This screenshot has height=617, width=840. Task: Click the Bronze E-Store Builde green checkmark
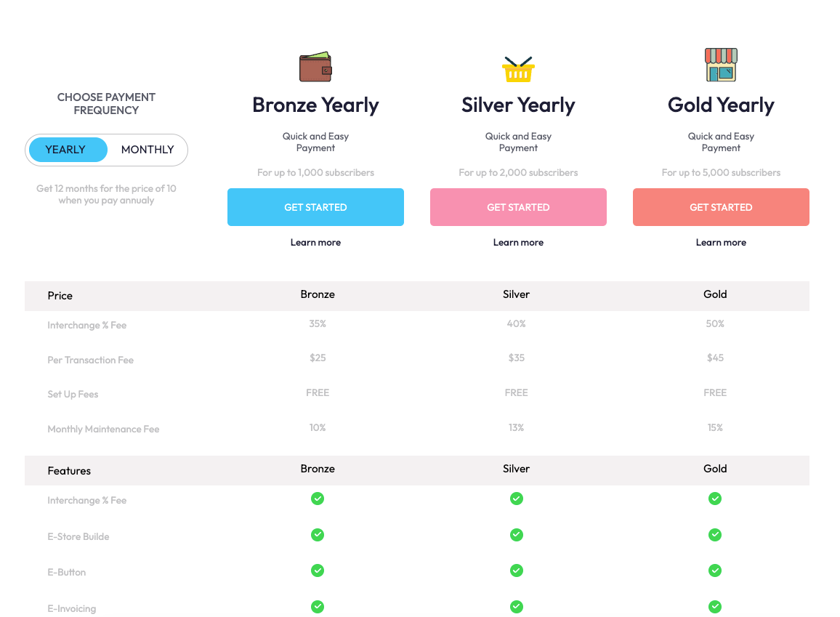[318, 535]
